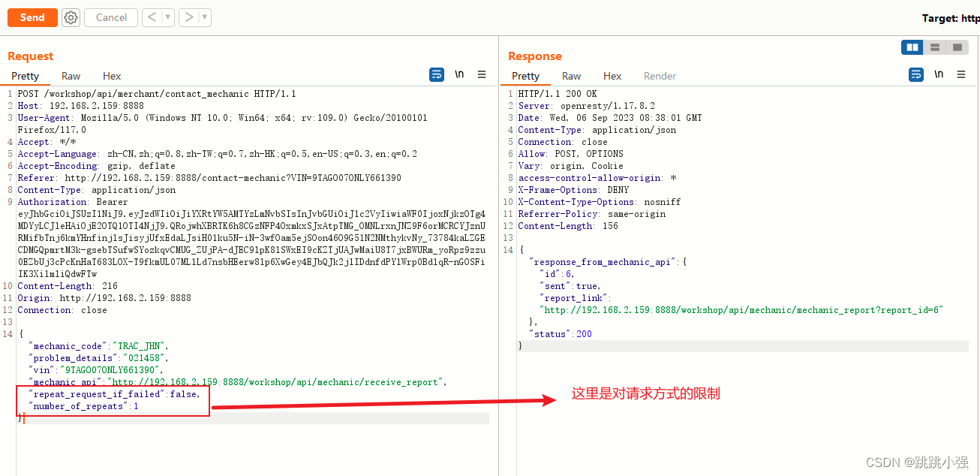Click the HTTP/1.1 200 OK status line
The width and height of the screenshot is (980, 476).
pyautogui.click(x=558, y=94)
